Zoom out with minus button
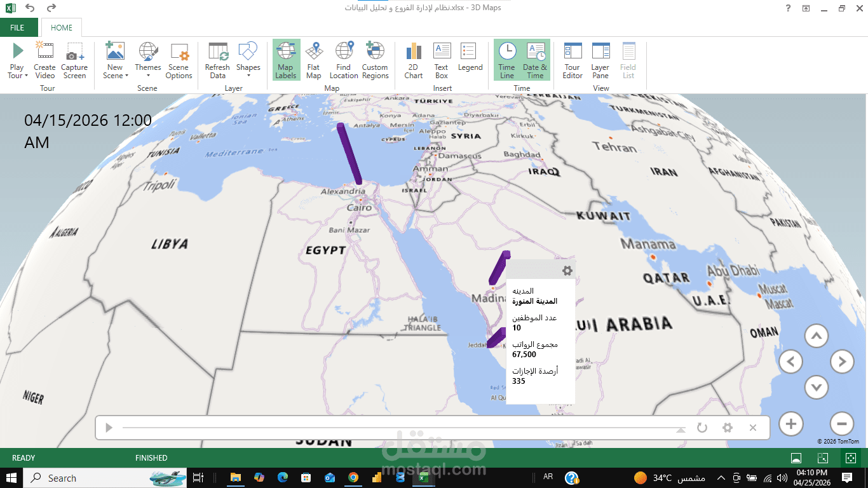The height and width of the screenshot is (488, 868). (x=842, y=424)
